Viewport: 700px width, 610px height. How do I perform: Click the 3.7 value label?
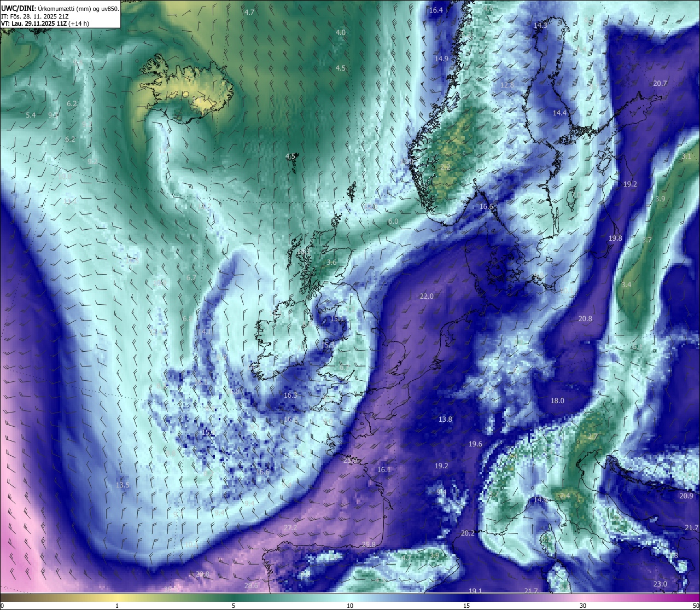pos(647,240)
